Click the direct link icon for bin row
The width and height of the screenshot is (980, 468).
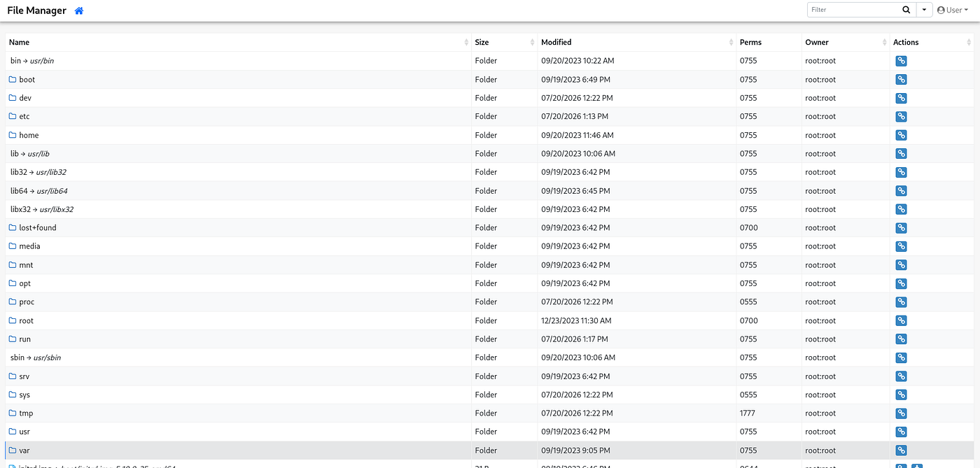(x=901, y=61)
